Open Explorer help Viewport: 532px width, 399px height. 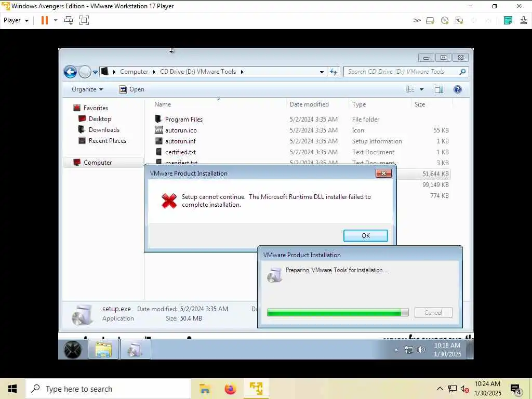[457, 89]
